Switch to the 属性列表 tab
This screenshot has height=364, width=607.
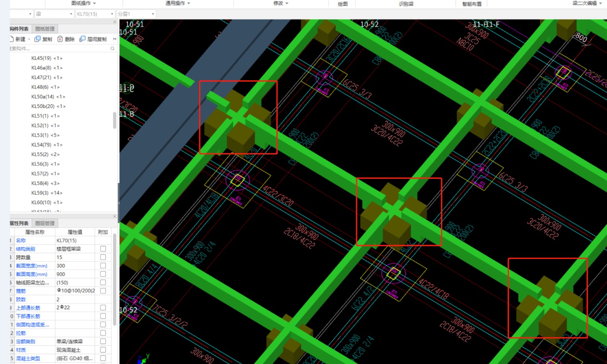(x=20, y=223)
